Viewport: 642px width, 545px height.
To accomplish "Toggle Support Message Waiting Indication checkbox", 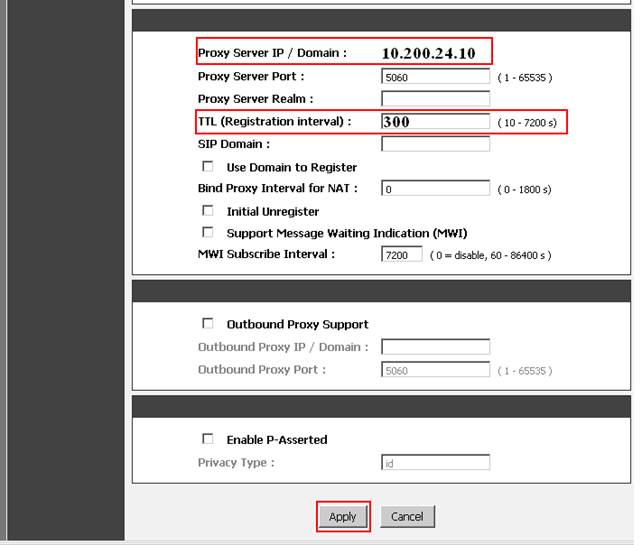I will (x=208, y=233).
